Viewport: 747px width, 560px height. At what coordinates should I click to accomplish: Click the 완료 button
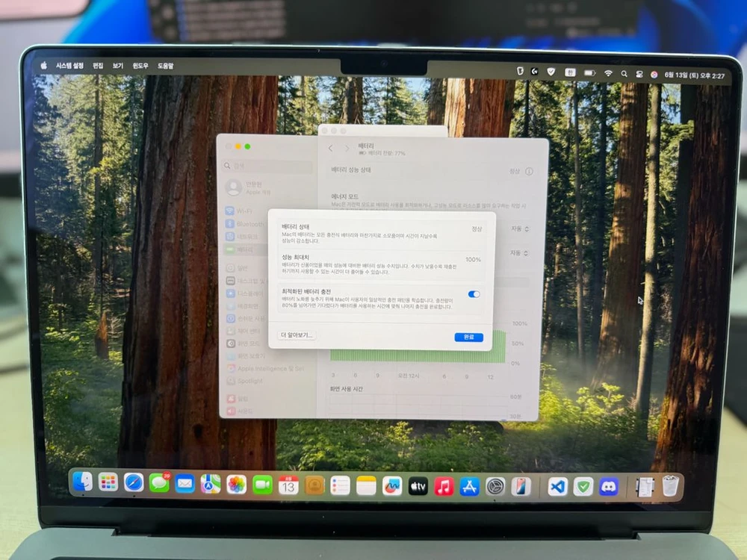click(x=469, y=337)
